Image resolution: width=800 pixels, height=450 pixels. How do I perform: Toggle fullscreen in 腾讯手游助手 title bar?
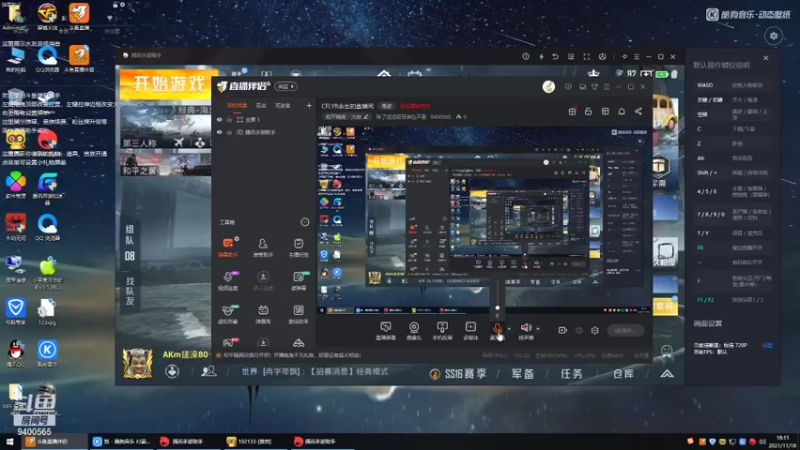click(x=587, y=57)
